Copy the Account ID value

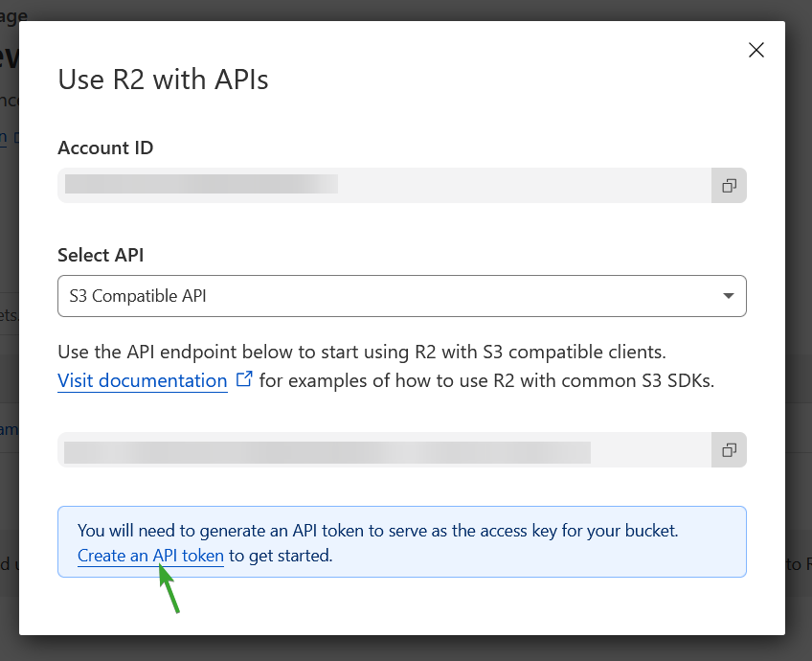(729, 186)
